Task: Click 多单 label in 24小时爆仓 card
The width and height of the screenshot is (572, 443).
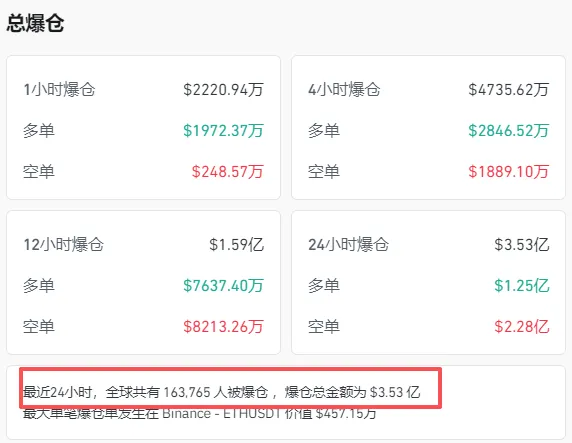Action: pyautogui.click(x=324, y=285)
